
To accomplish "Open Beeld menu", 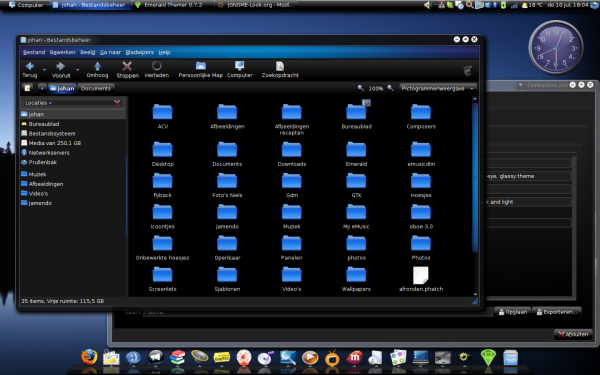I will [88, 52].
